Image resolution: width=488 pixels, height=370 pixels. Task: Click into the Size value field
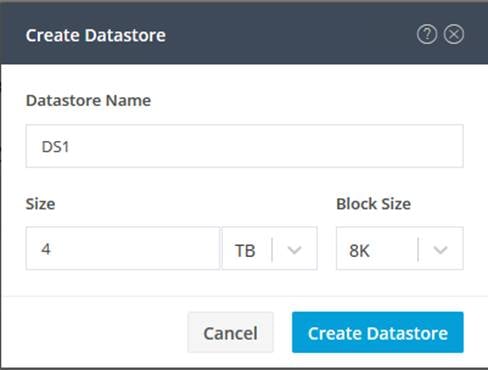coord(123,248)
